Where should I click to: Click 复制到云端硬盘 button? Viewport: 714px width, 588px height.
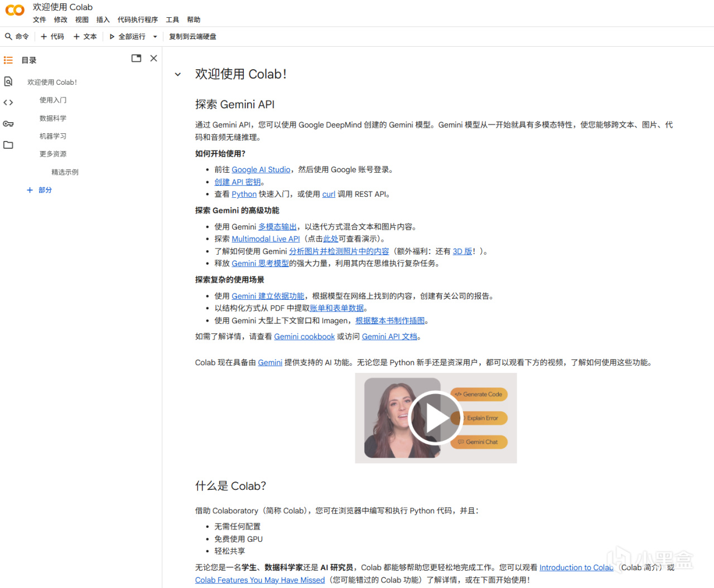coord(192,37)
